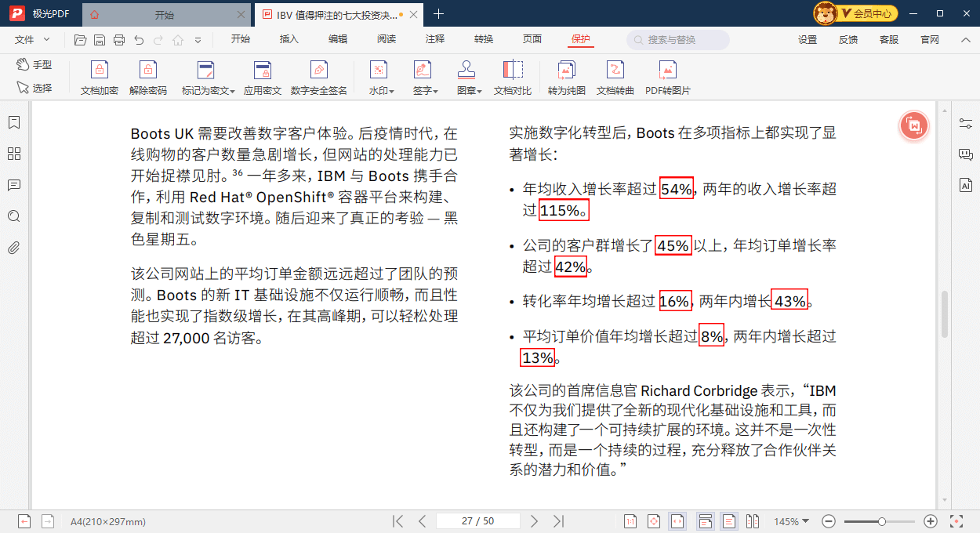Open the search panel in left sidebar
Screen dimensions: 980x533
(x=14, y=216)
